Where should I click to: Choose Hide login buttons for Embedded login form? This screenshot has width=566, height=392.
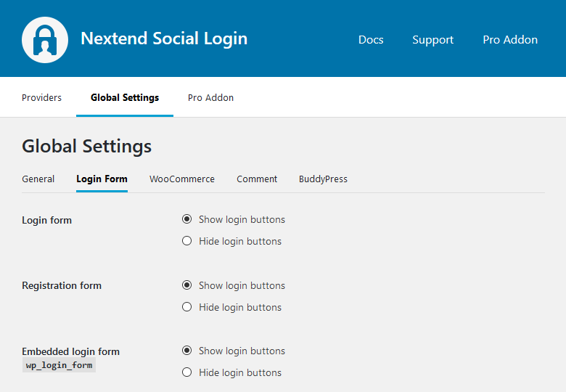pyautogui.click(x=187, y=372)
